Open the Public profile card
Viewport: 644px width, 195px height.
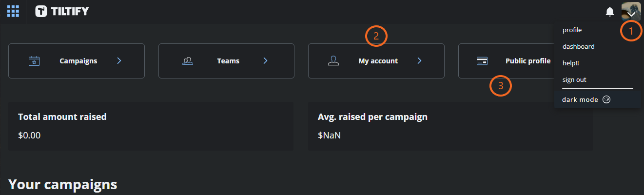pos(506,61)
